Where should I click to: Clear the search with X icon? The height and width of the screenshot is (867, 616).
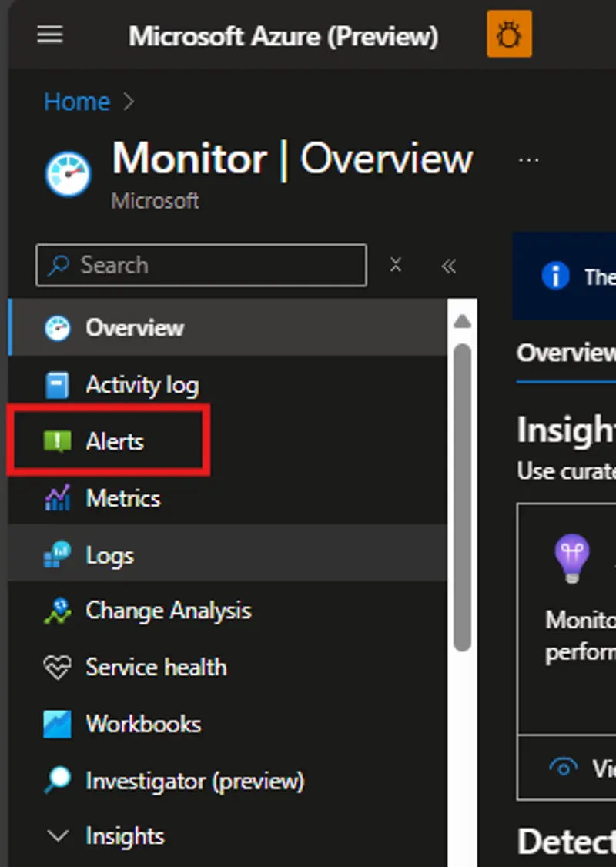395,265
